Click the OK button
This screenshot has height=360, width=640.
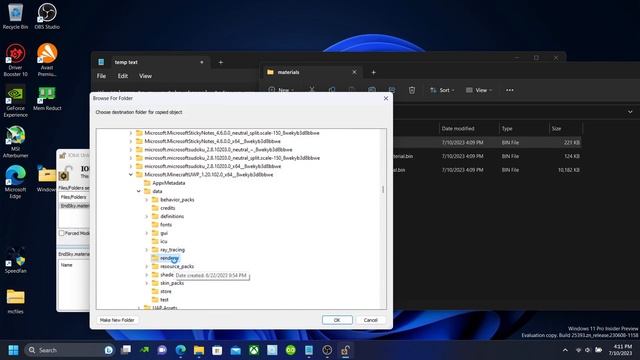337,320
